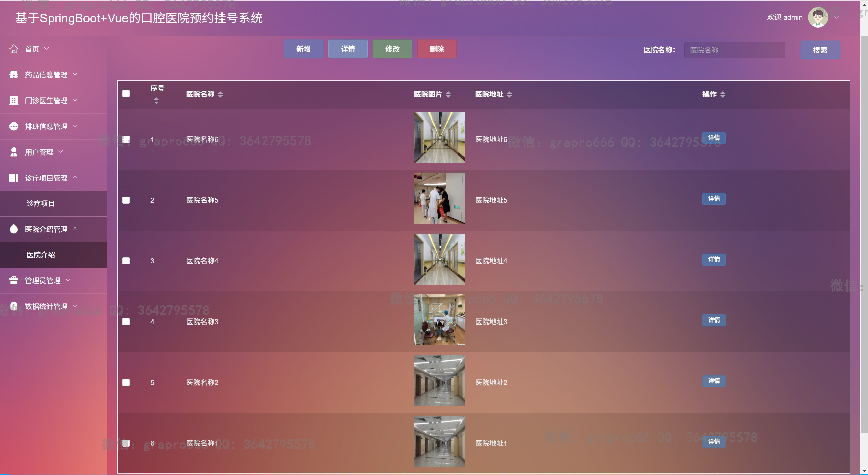Click the admin avatar picture
The height and width of the screenshot is (475, 868).
818,17
